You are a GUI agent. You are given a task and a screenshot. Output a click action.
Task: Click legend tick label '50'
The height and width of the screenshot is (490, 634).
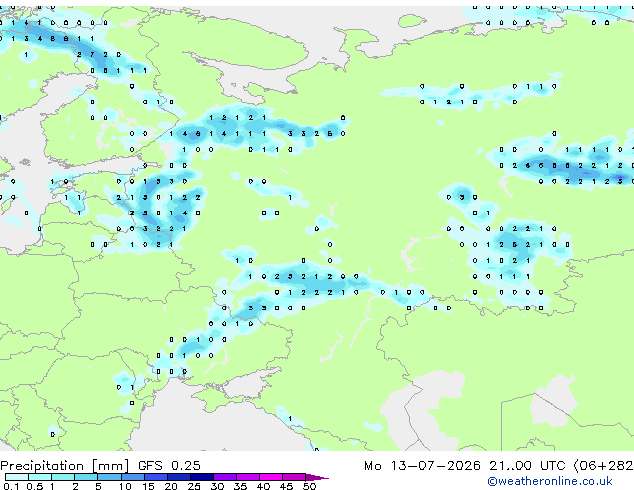[309, 486]
